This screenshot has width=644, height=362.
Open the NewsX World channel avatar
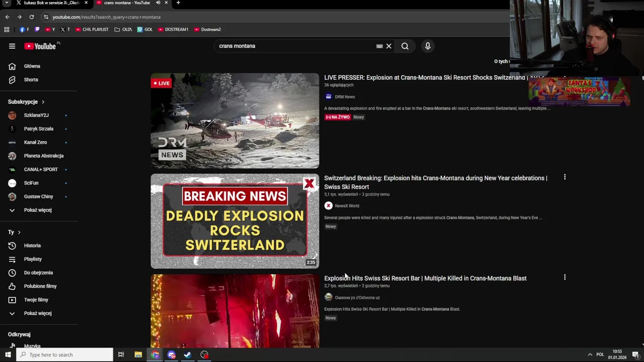[x=329, y=206]
